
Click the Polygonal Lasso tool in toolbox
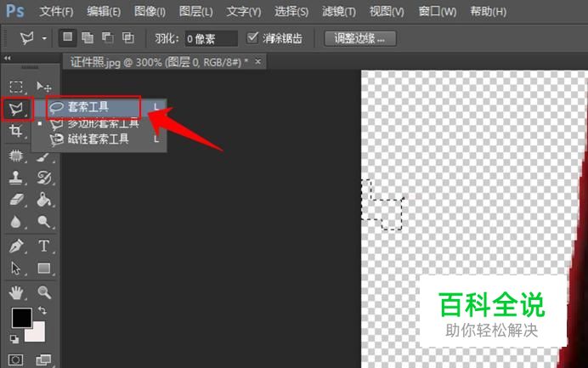tap(16, 109)
